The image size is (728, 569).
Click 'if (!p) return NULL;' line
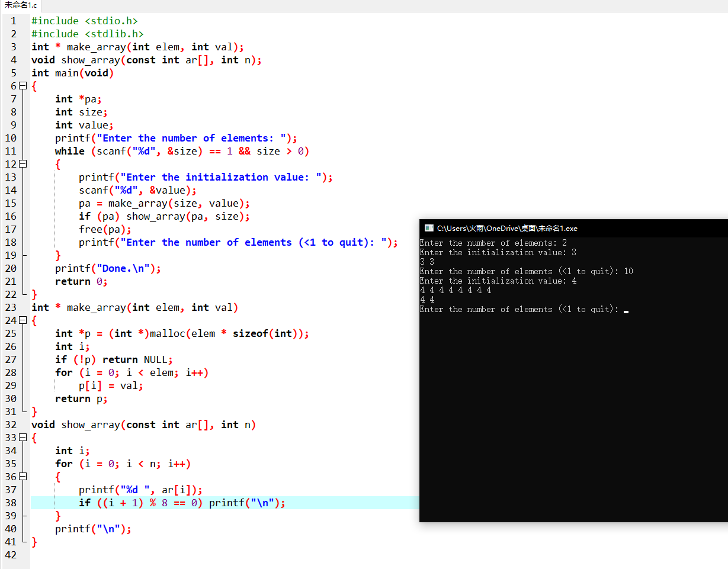click(114, 359)
